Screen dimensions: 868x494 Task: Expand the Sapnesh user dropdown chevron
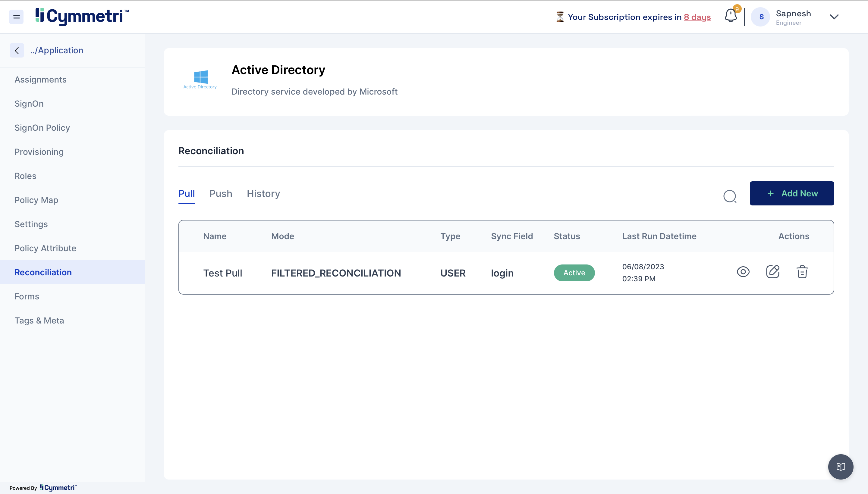834,17
